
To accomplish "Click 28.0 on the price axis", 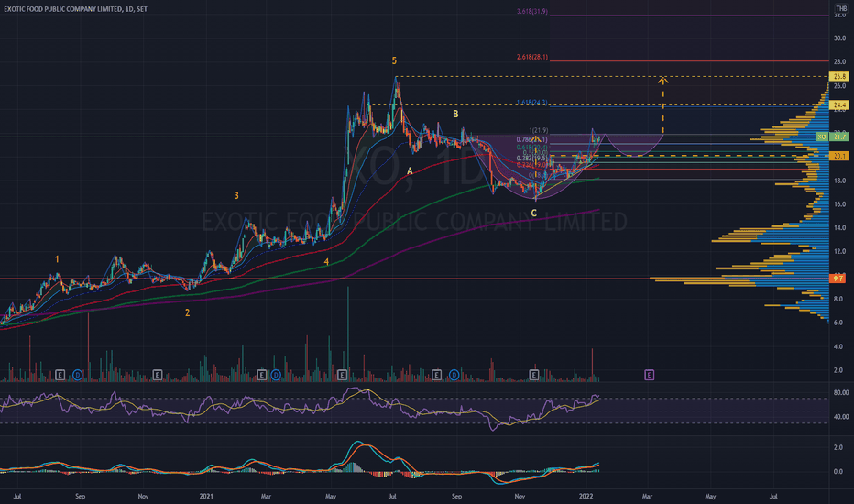I will coord(839,62).
